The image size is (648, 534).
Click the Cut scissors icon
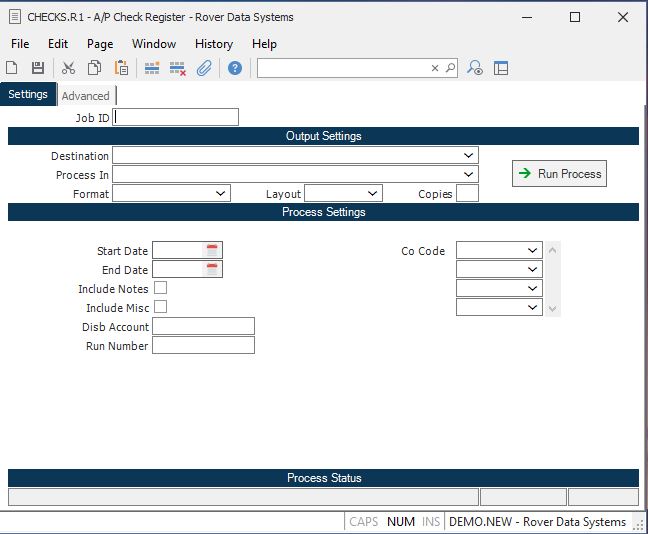[68, 68]
